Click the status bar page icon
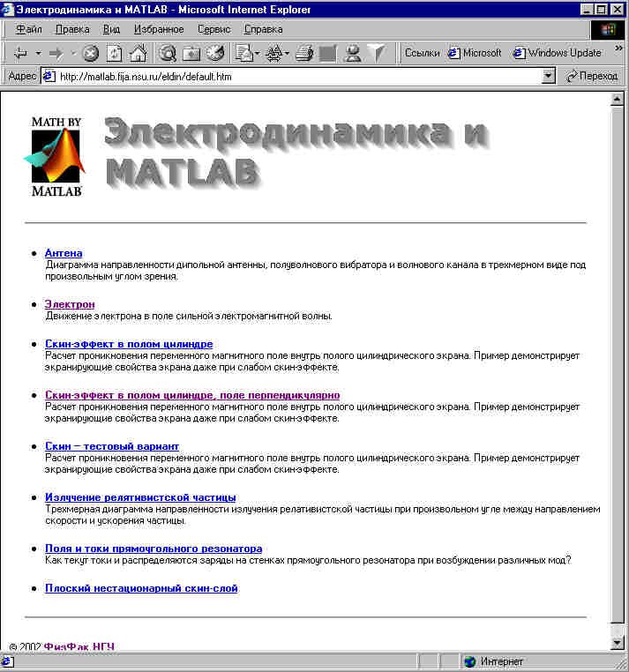The width and height of the screenshot is (629, 672). 8,661
